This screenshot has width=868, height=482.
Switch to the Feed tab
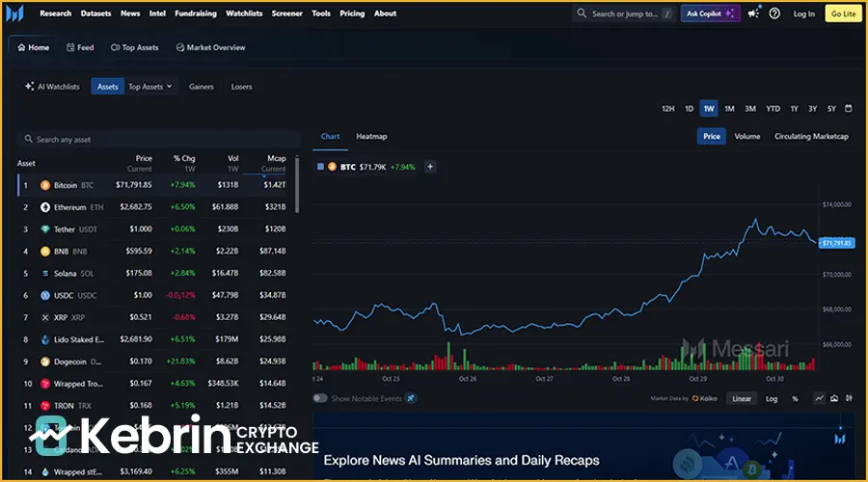(x=80, y=47)
